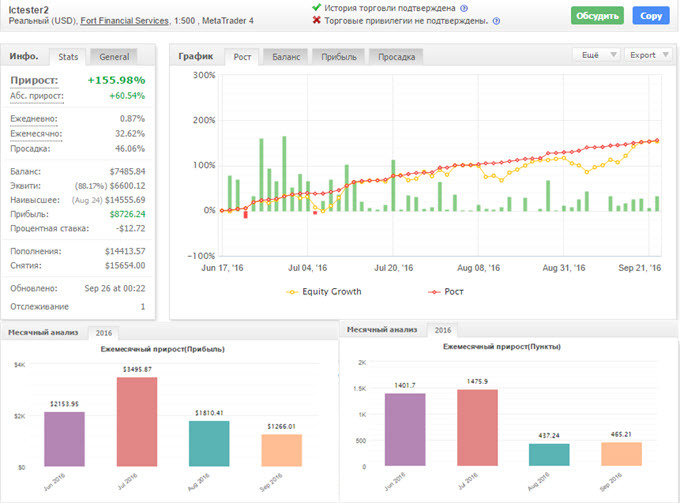Click the help icon next to trading privileges not confirmed
Image resolution: width=680 pixels, height=503 pixels.
497,21
